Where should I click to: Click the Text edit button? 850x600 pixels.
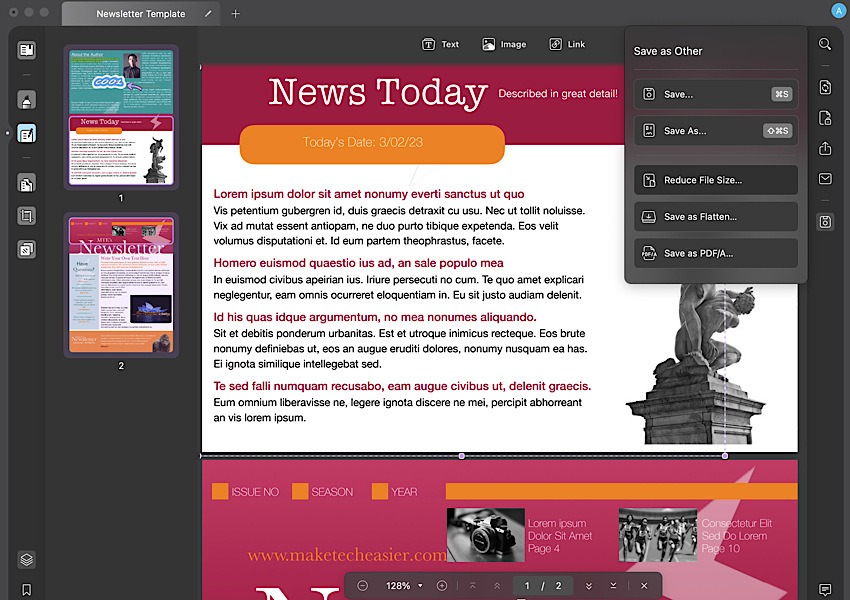[440, 44]
